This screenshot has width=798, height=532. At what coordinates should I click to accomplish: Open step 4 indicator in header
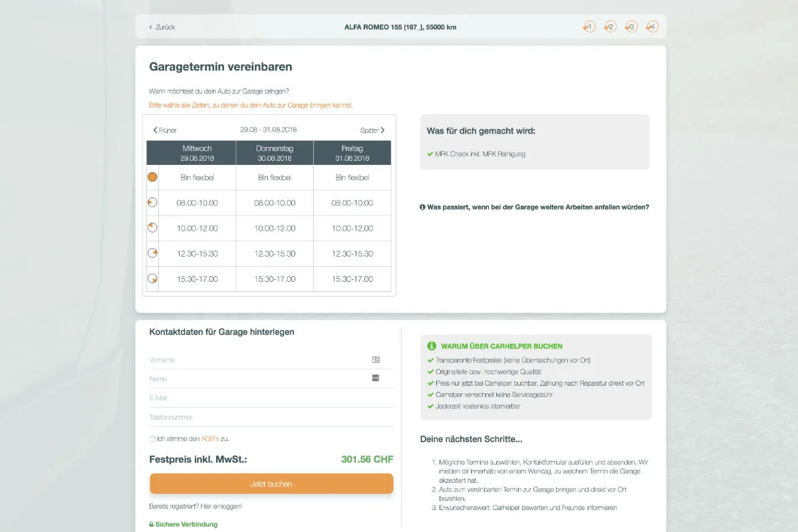click(653, 27)
